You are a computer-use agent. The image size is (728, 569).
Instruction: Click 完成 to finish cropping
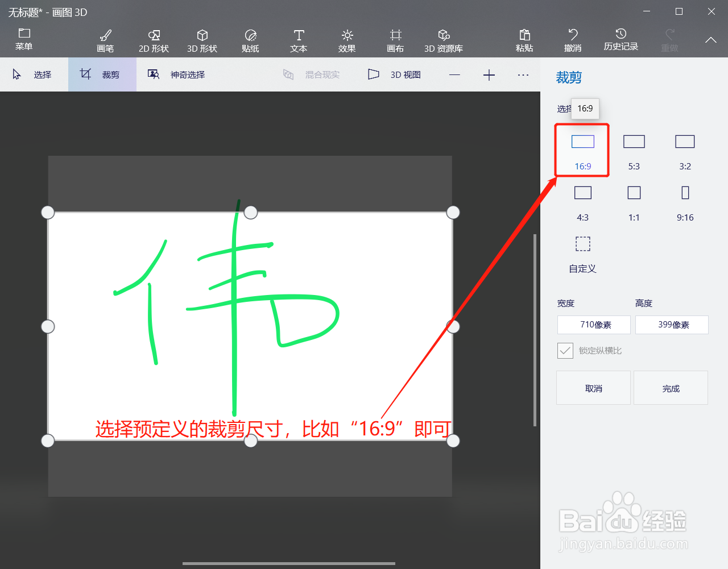[x=671, y=388]
